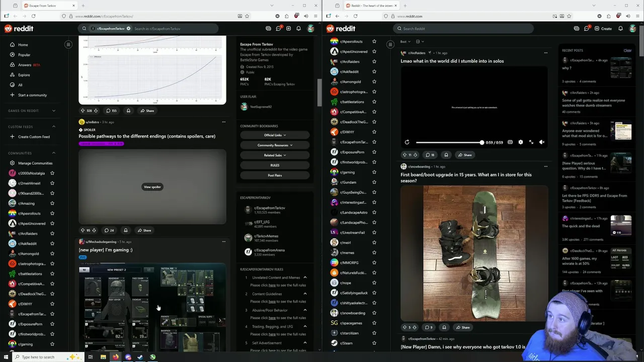
Task: Collapse Games on Reddit section
Action: 54,111
